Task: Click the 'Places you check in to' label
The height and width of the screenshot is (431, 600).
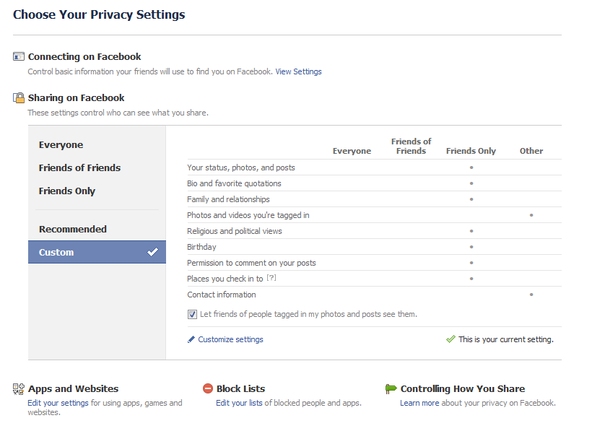Action: coord(225,279)
